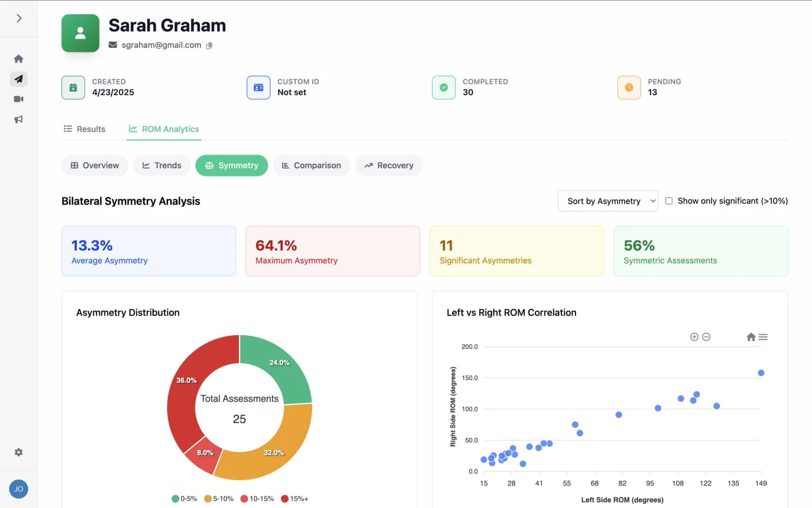Click the '15%+' legend swatch under the donut chart

point(284,498)
